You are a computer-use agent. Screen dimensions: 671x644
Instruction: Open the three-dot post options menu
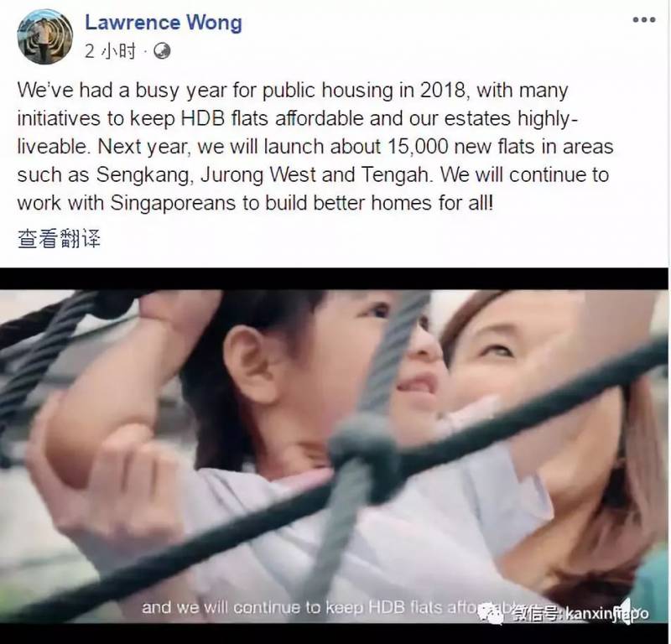(x=644, y=19)
